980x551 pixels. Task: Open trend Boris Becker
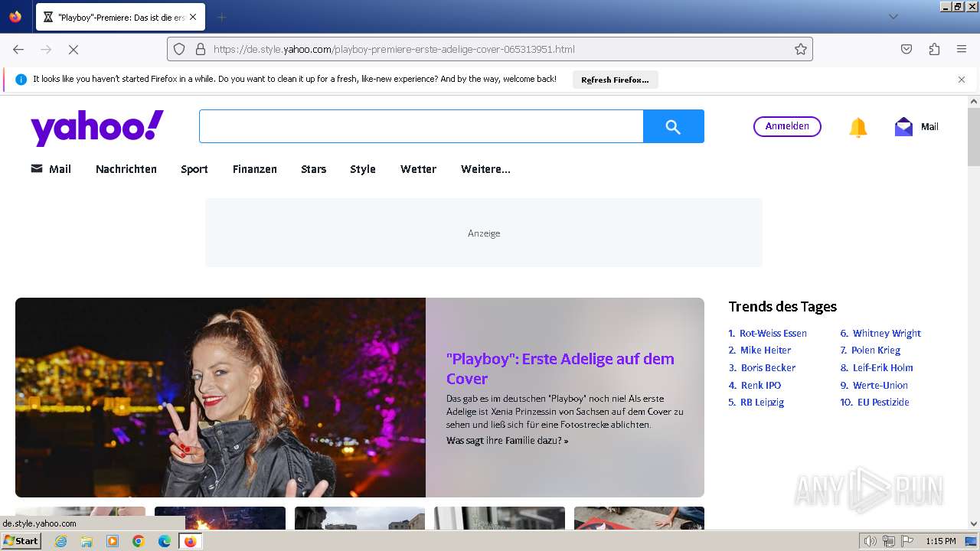[x=768, y=367]
